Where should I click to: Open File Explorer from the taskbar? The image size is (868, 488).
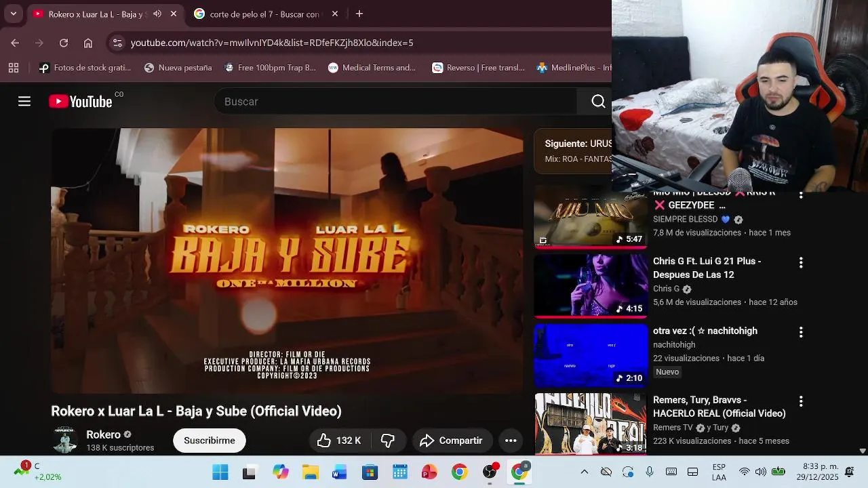point(311,472)
